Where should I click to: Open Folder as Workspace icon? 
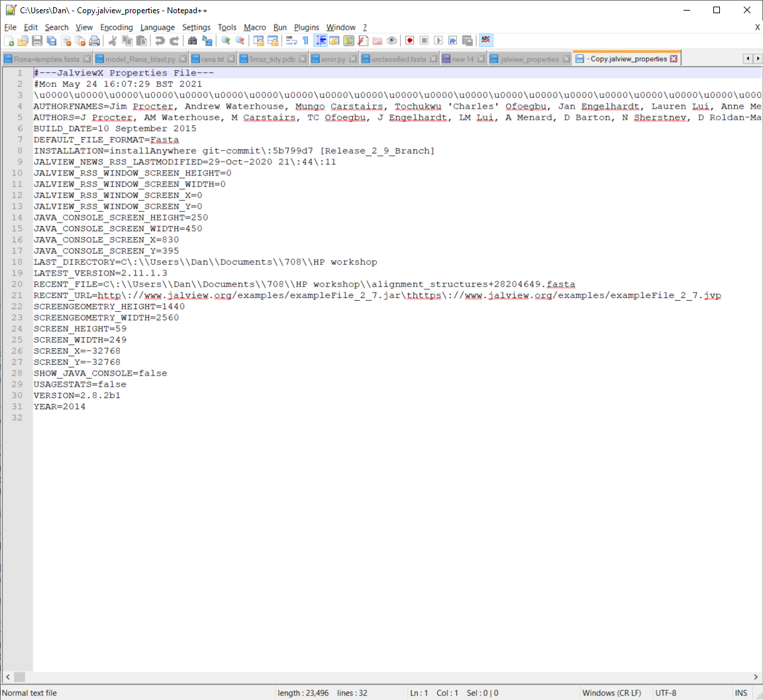(x=377, y=41)
